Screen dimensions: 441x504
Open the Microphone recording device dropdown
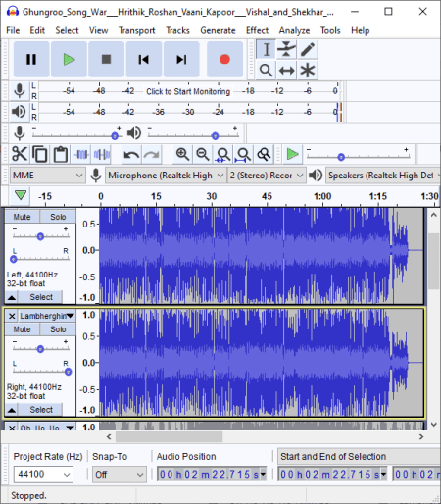coord(166,176)
